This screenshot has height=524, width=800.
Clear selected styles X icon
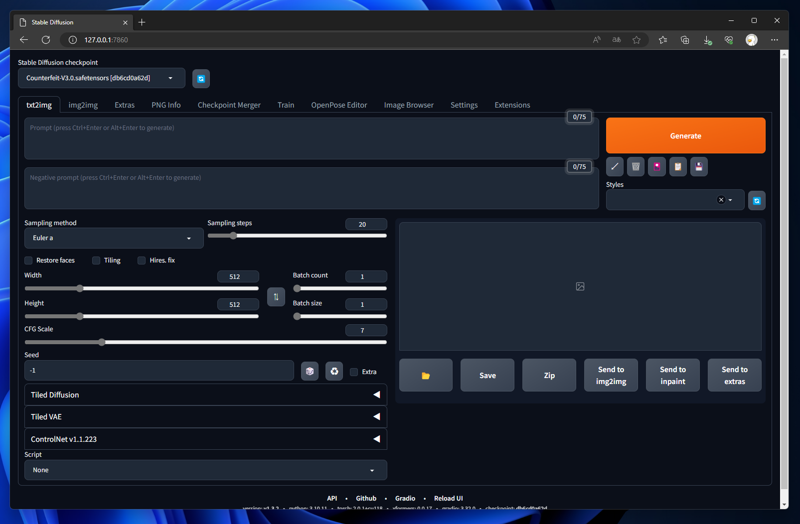[721, 199]
